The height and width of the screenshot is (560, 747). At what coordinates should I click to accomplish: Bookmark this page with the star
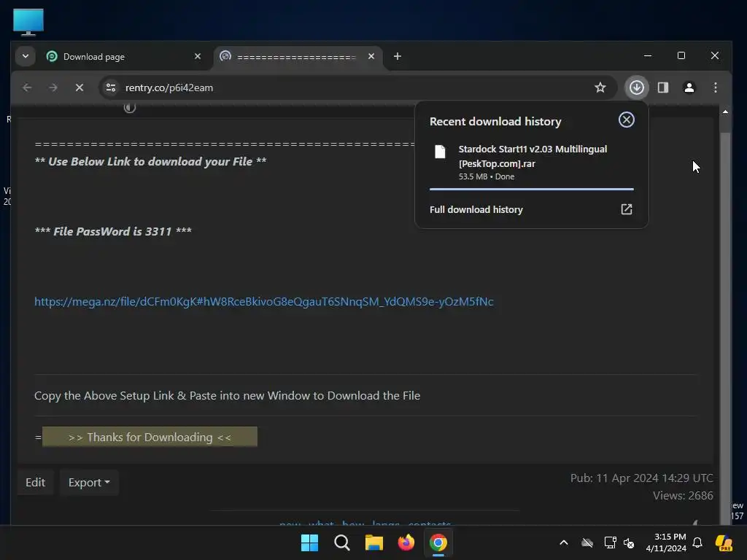[600, 87]
